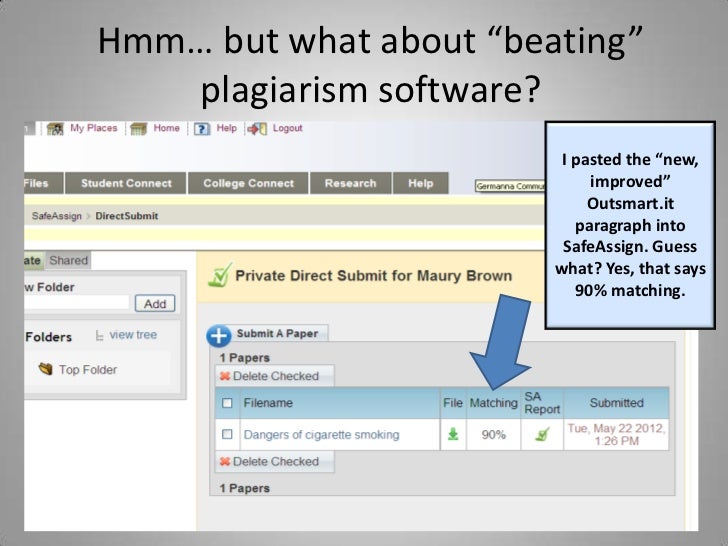Image resolution: width=728 pixels, height=546 pixels.
Task: Click the new folder name field
Action: point(77,303)
